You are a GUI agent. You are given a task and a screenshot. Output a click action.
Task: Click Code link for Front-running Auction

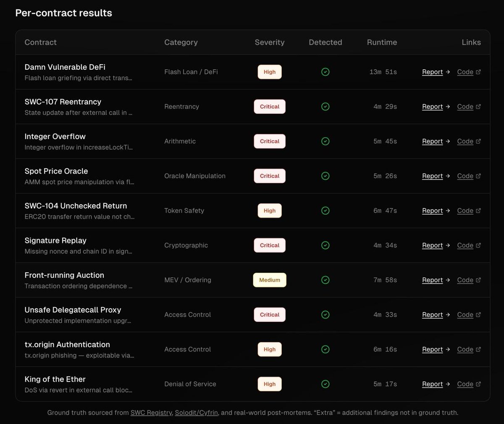click(x=469, y=280)
